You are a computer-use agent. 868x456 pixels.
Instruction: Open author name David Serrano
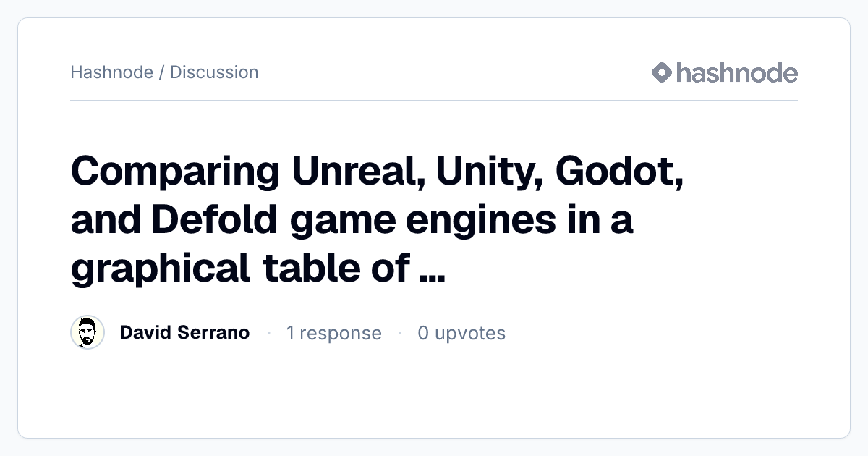click(184, 333)
